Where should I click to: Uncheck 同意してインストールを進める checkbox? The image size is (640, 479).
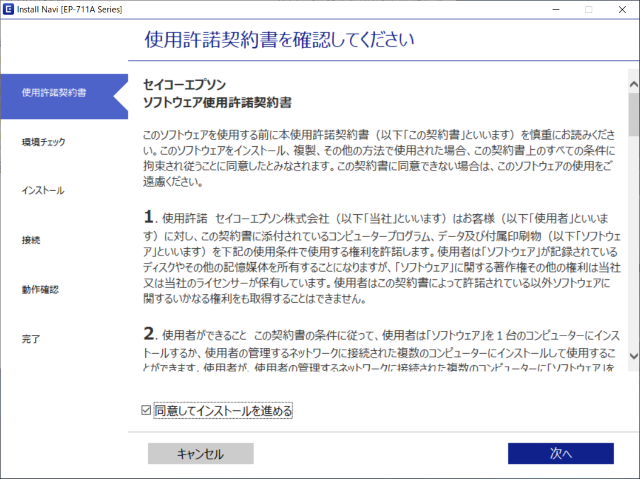[x=146, y=410]
